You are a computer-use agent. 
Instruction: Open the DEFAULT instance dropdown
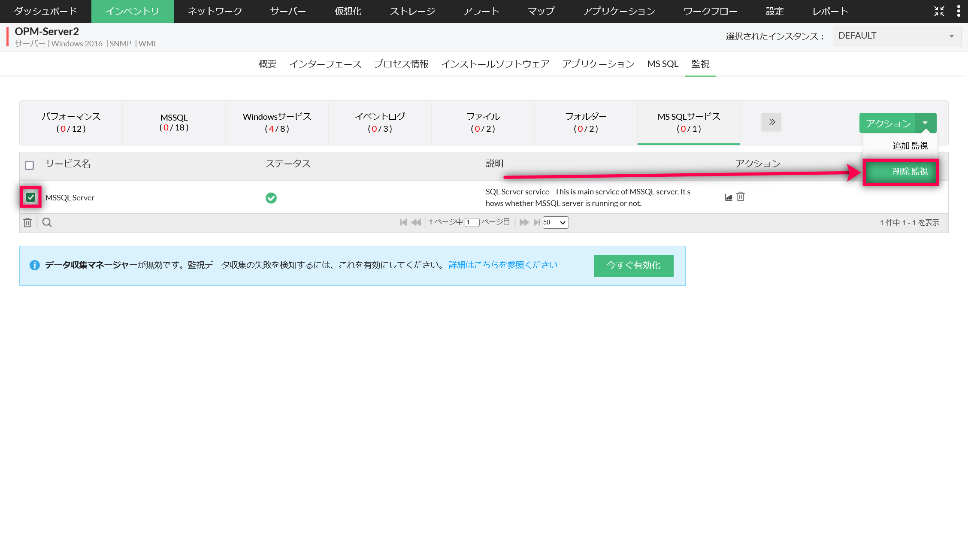896,36
